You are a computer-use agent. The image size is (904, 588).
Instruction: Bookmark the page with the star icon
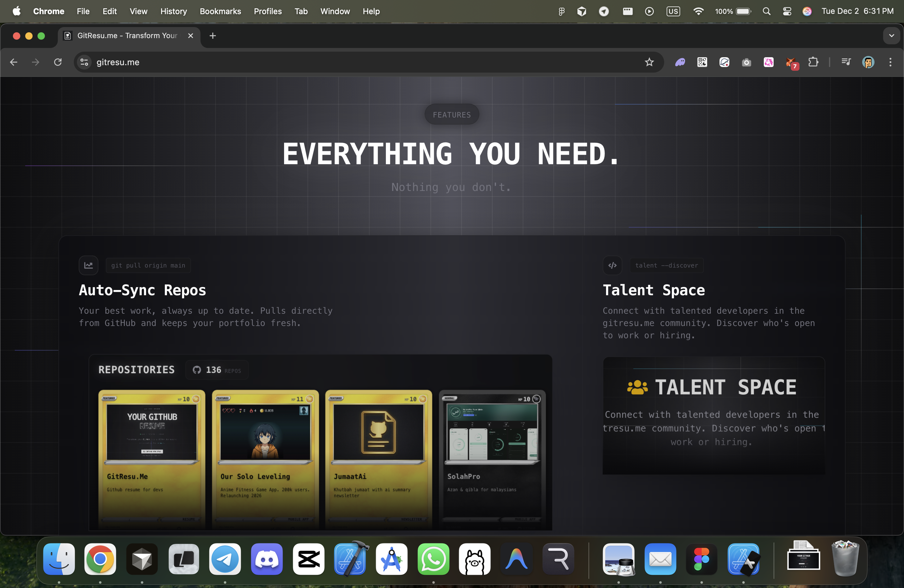pyautogui.click(x=649, y=62)
